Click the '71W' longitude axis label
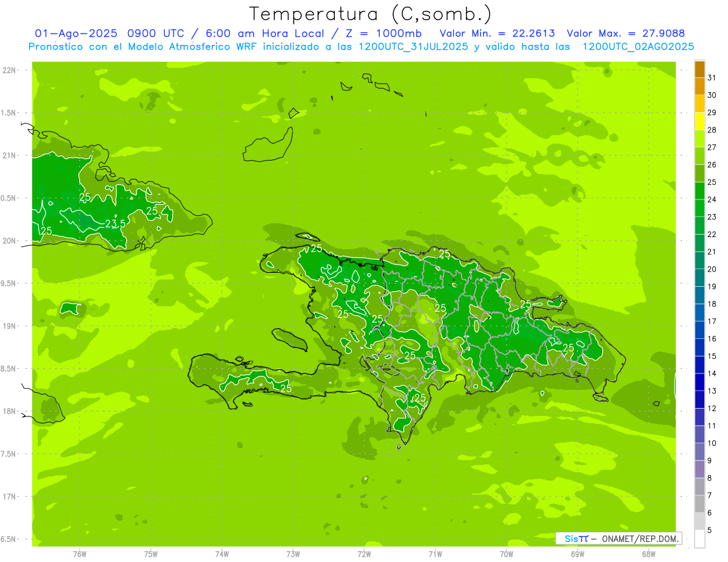This screenshot has width=728, height=562. (x=435, y=554)
